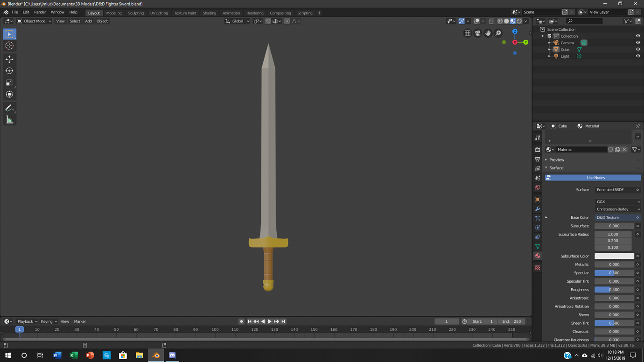Click the Subsurface Color swatch
Screen dimensions: 644x362
pos(614,256)
